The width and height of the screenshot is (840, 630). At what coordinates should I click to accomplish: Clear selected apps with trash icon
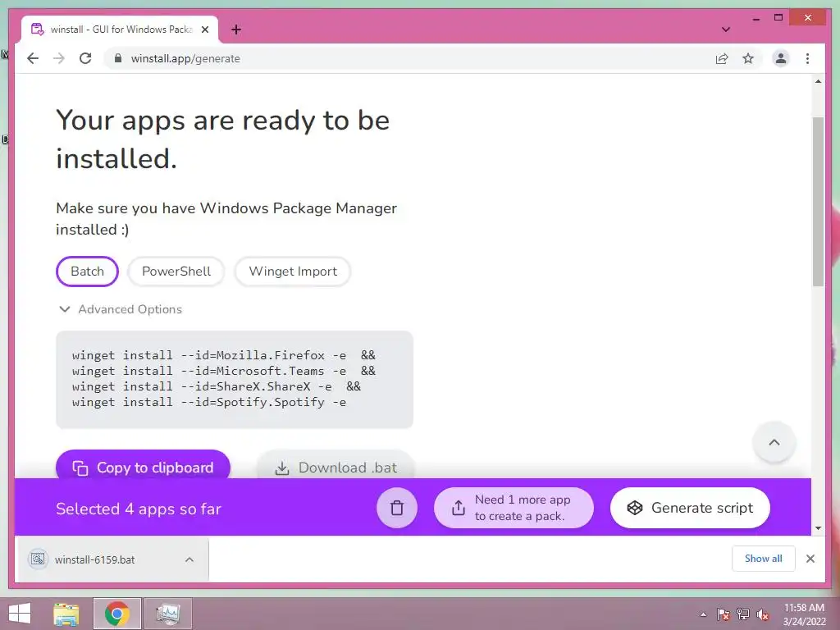coord(396,507)
